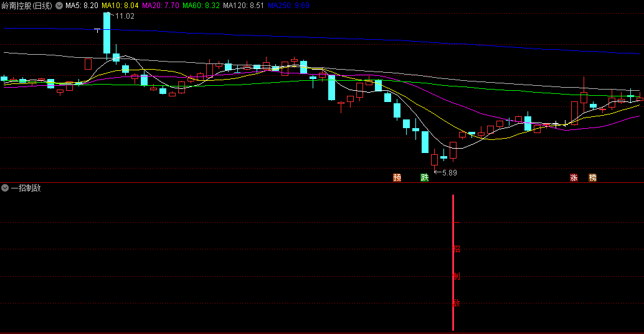Select the 一招制敌 indicator name

click(26, 188)
